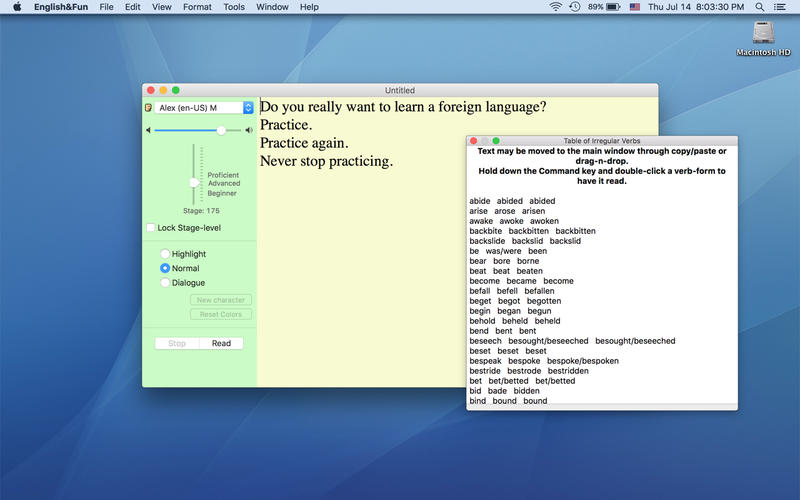This screenshot has width=800, height=500.
Task: Click the verb form 'begun'
Action: [x=539, y=311]
